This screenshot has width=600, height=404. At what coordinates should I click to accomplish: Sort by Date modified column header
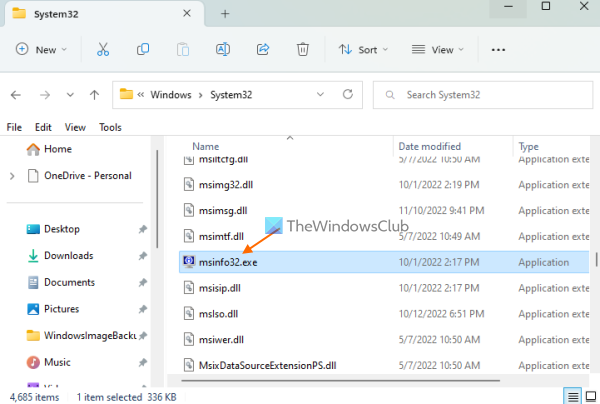coord(429,146)
